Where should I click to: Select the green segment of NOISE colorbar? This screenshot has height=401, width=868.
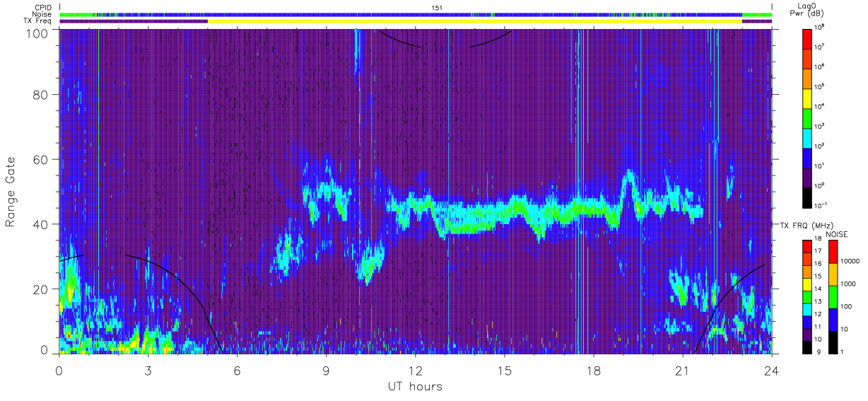[x=832, y=297]
